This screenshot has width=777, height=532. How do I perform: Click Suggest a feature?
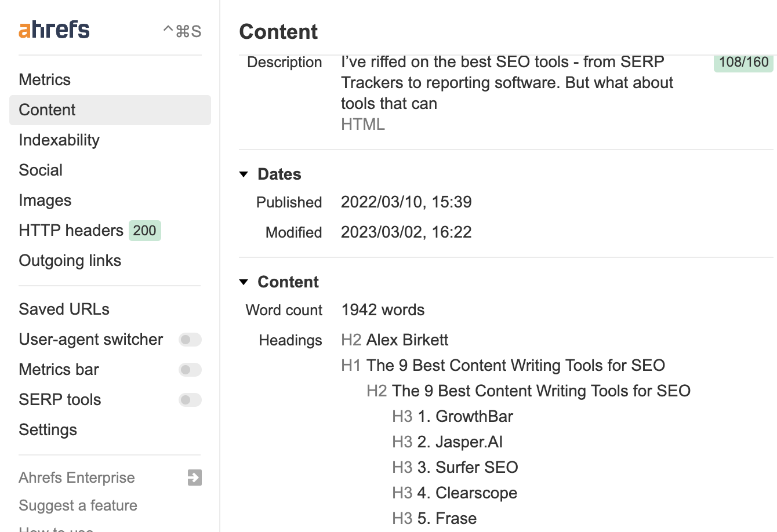pos(78,505)
